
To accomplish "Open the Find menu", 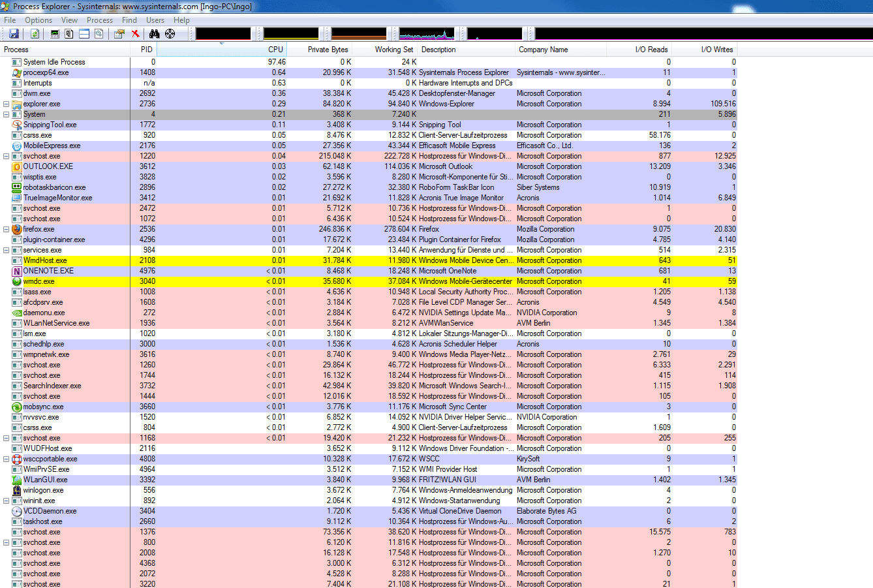I will [x=129, y=20].
